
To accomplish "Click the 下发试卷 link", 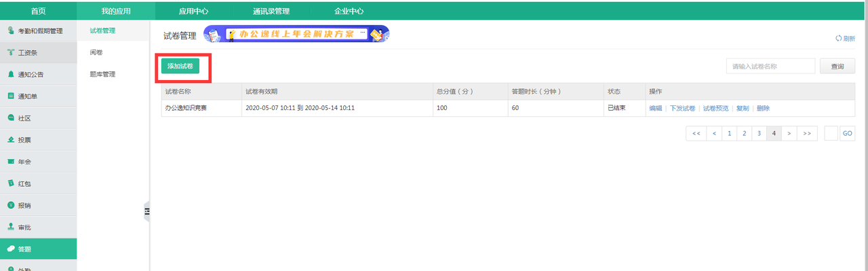I will 682,108.
